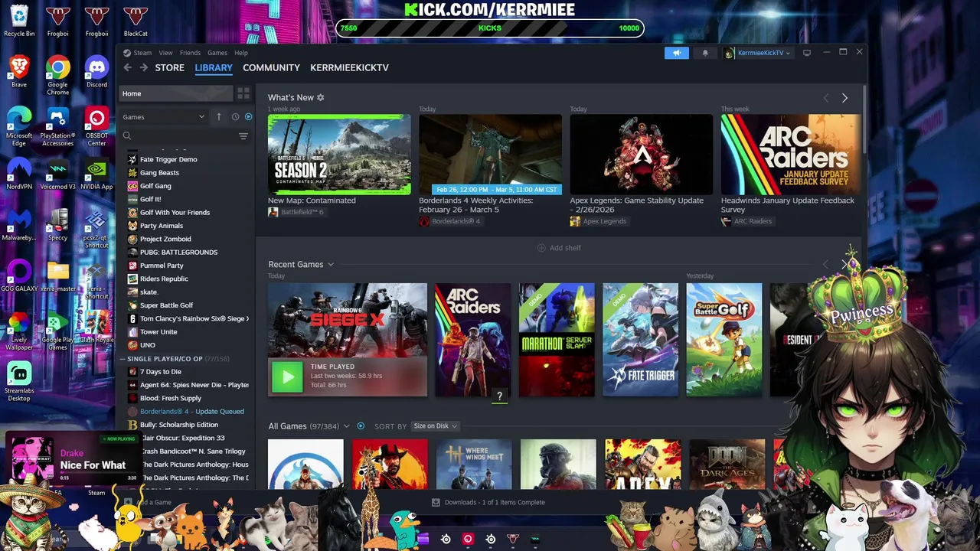
Task: Switch to the STORE tab
Action: click(x=170, y=67)
